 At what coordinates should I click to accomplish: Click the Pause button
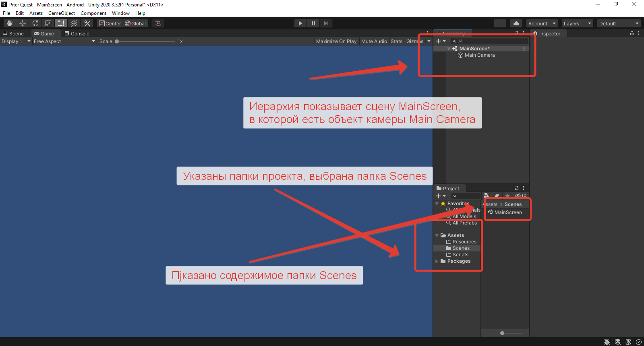click(313, 23)
